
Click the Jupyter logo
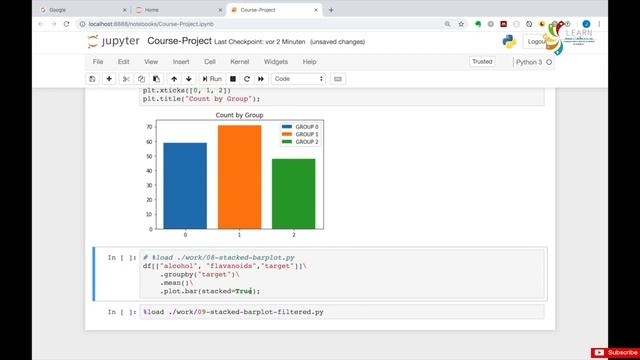coord(113,41)
